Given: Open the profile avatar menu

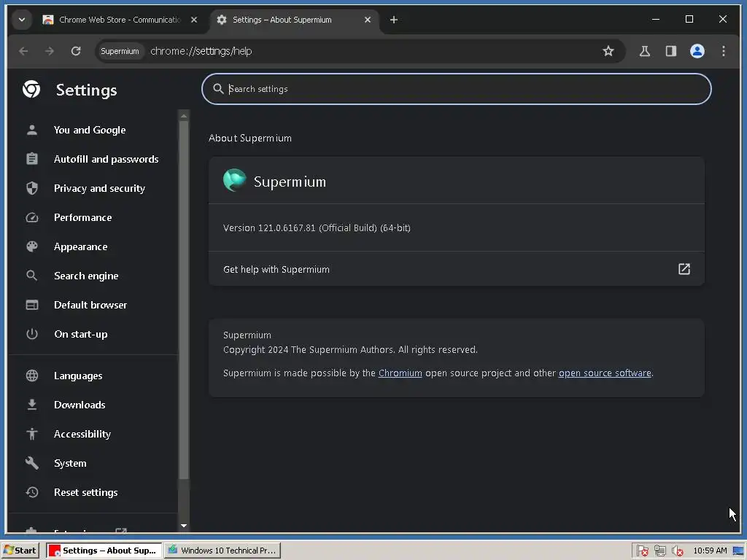Looking at the screenshot, I should pos(697,51).
